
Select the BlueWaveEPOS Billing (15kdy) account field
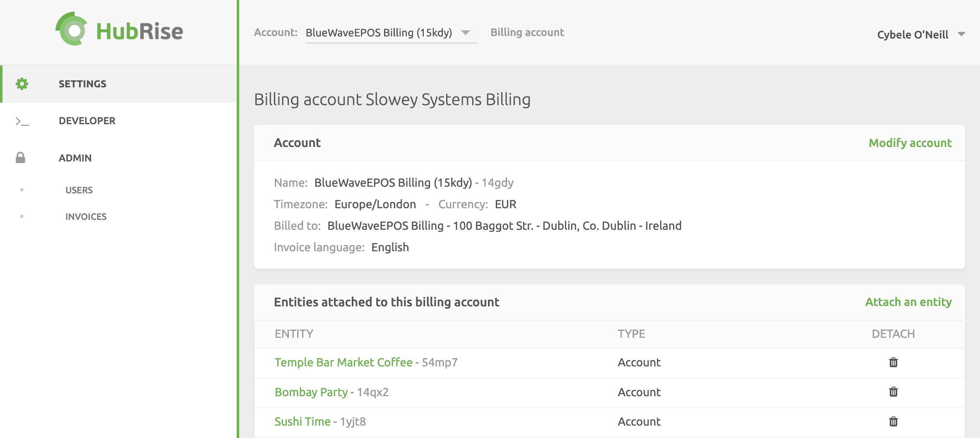pyautogui.click(x=391, y=33)
